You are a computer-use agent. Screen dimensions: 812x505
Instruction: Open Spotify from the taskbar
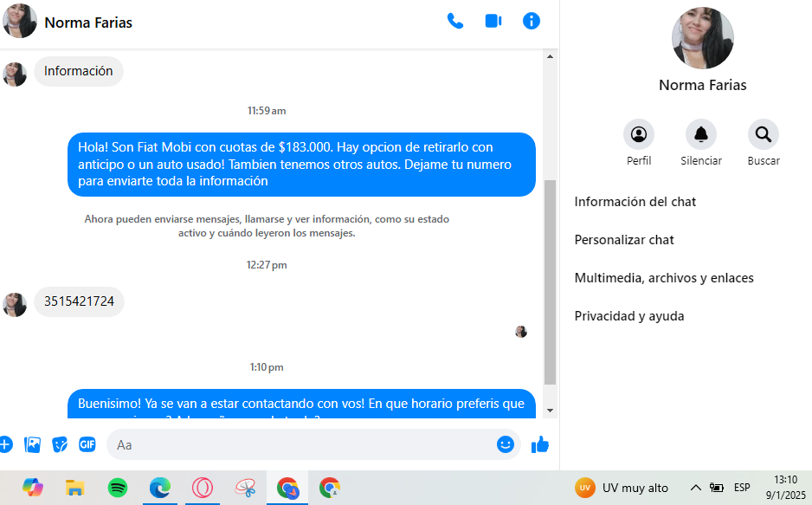(118, 488)
